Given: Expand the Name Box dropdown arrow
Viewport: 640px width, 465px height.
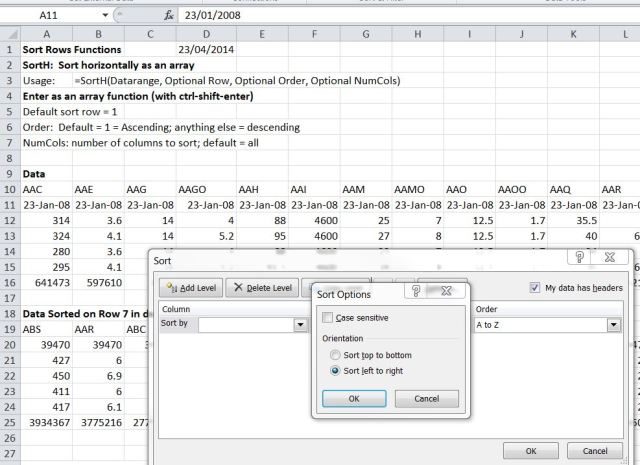Looking at the screenshot, I should [x=106, y=17].
